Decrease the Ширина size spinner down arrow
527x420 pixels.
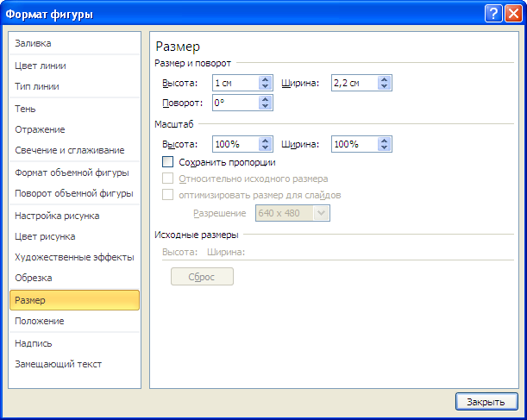(385, 87)
